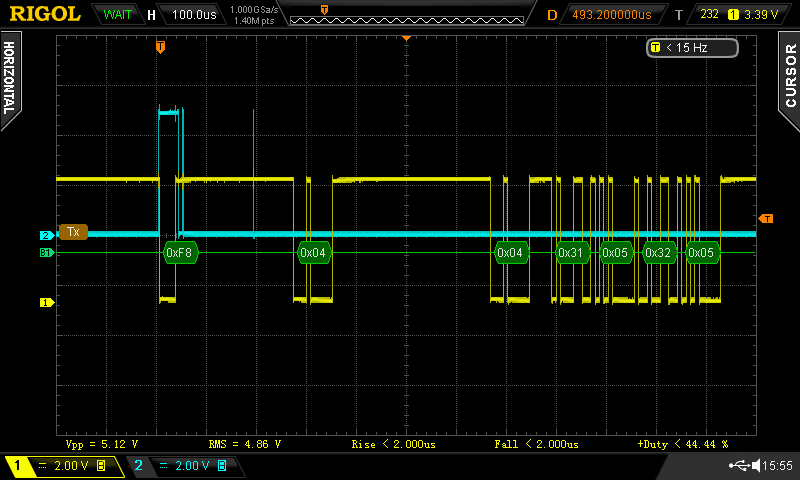Click the decoded 0xF8 byte label
Image resolution: width=800 pixels, height=480 pixels.
click(180, 252)
